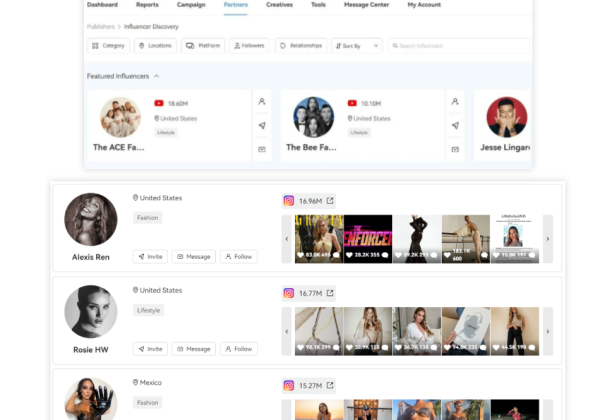
Task: Open the Locations filter
Action: coord(155,46)
